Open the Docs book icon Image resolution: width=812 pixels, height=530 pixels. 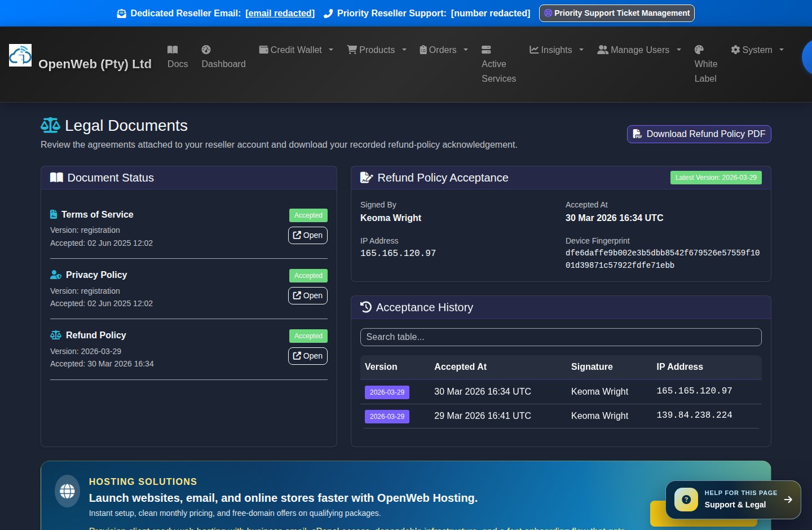[173, 50]
